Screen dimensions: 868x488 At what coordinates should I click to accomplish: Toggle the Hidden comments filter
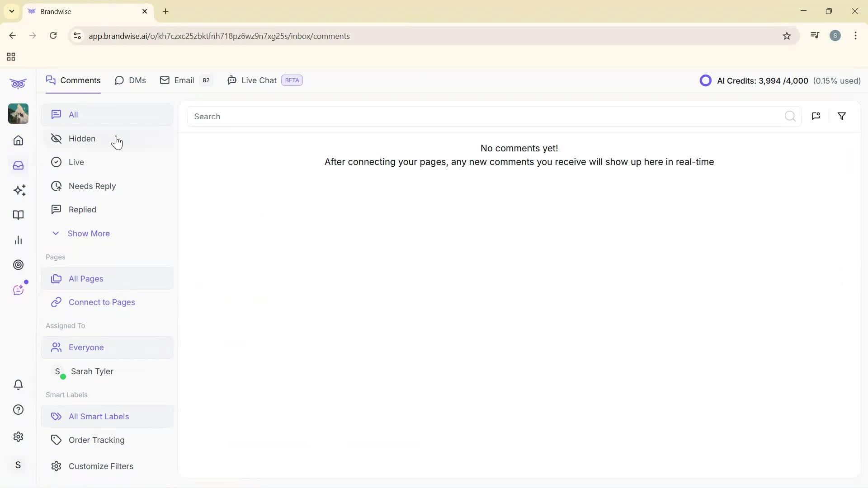(x=81, y=139)
